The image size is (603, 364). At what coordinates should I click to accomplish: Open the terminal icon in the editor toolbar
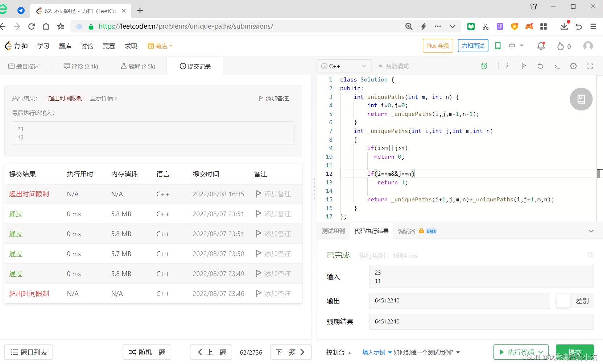click(x=557, y=66)
